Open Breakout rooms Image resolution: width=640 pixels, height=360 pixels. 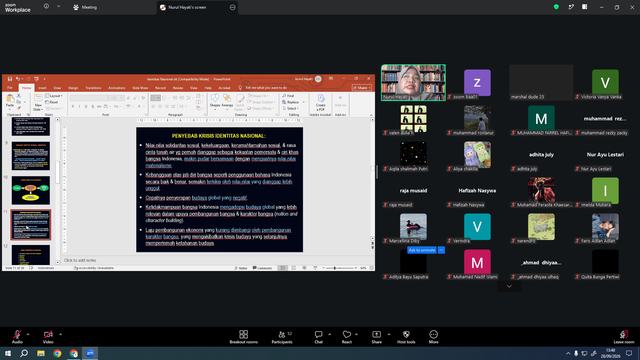pyautogui.click(x=244, y=337)
